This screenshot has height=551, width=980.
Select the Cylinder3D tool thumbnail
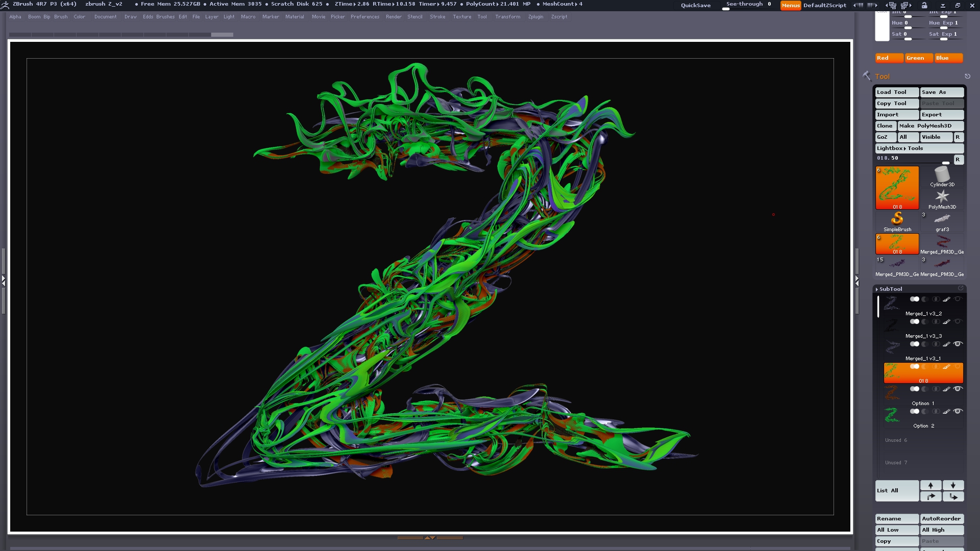(x=942, y=176)
